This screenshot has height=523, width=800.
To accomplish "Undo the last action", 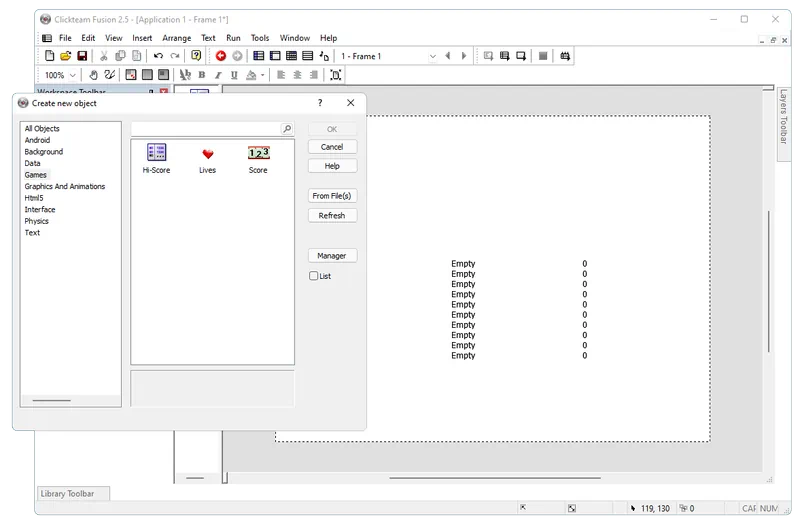I will [x=158, y=56].
